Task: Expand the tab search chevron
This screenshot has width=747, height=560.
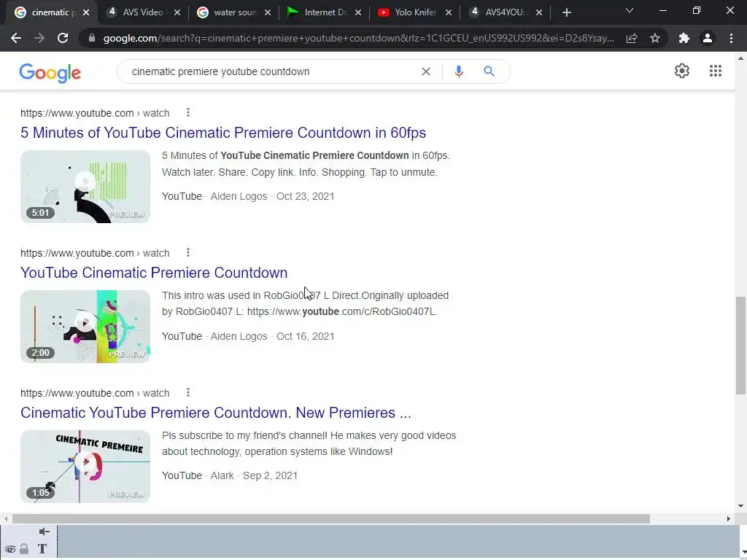Action: (x=630, y=10)
